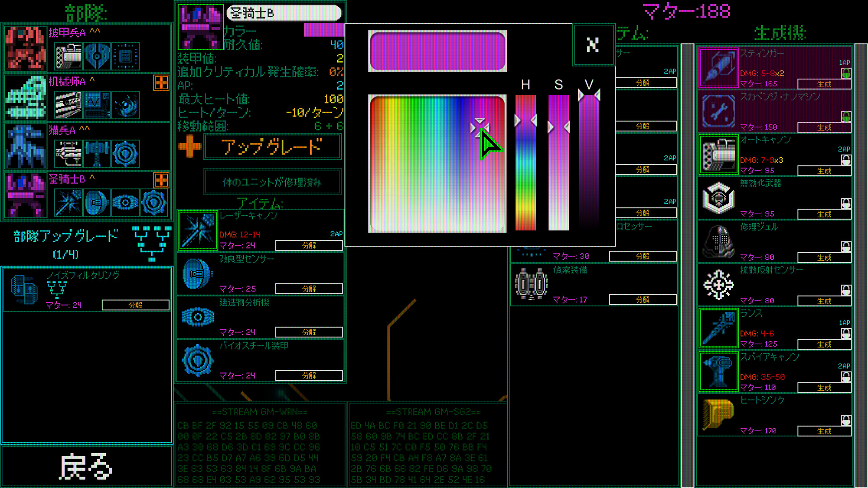
Task: Toggle the green lock on スティンガー
Action: (846, 73)
